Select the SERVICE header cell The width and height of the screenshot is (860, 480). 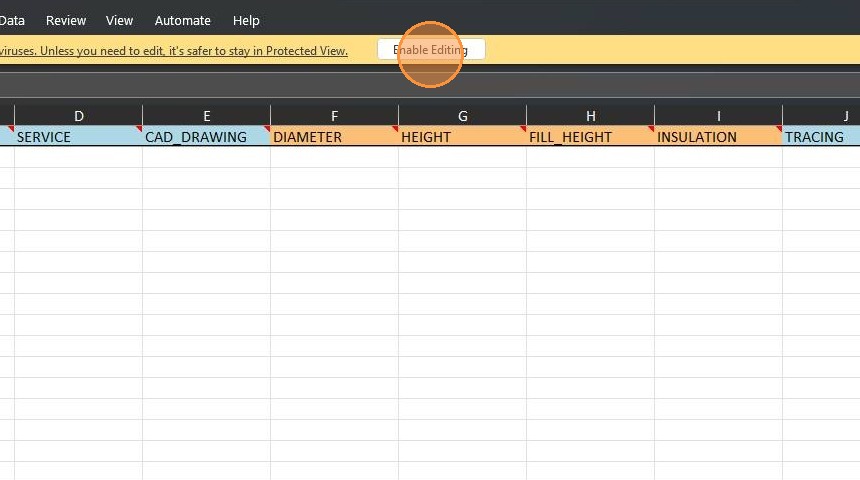[x=78, y=136]
